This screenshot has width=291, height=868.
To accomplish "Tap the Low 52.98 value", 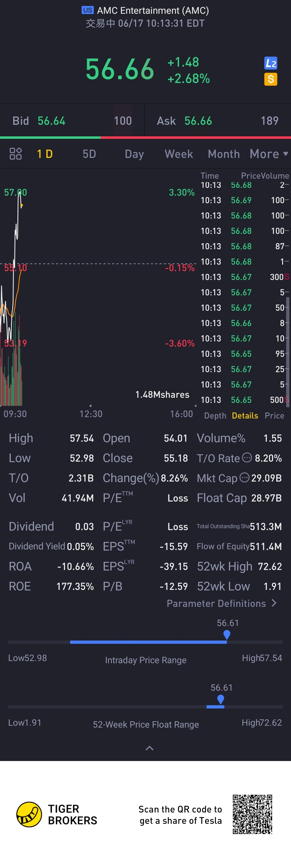I will coord(82,458).
